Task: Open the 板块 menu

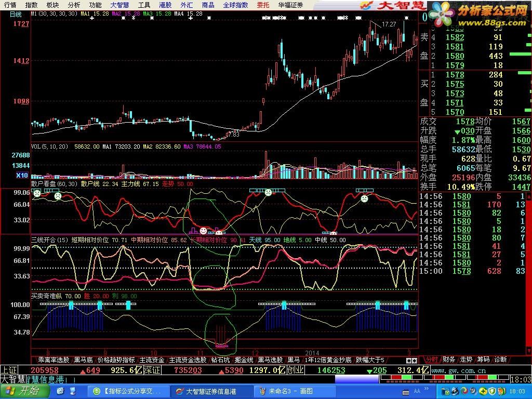Action: click(x=52, y=5)
